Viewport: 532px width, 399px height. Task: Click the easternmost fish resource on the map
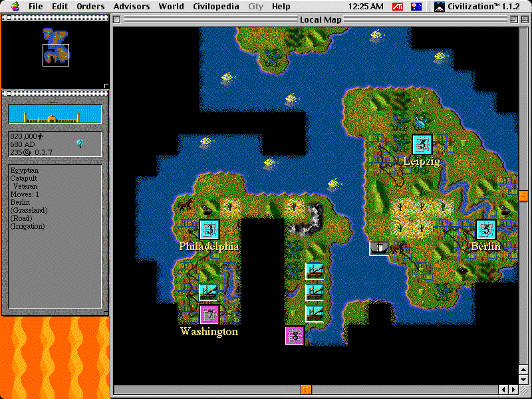click(x=440, y=57)
